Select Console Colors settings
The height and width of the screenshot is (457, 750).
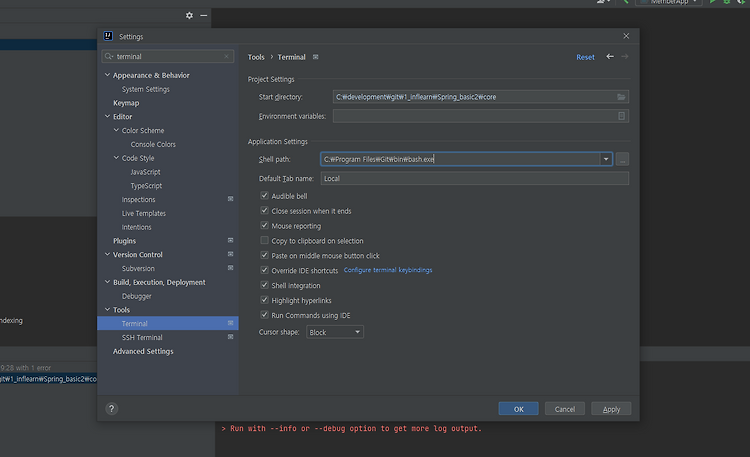pyautogui.click(x=153, y=144)
